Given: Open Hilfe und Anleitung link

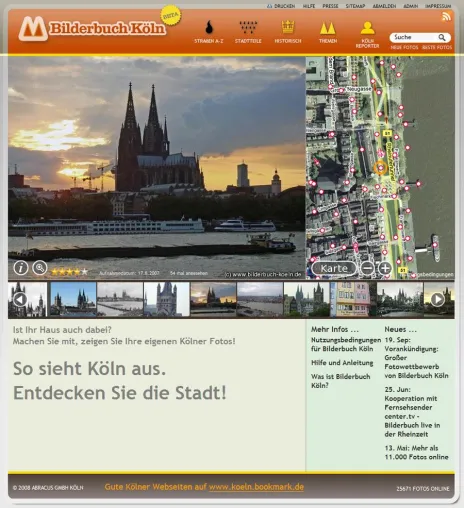Looking at the screenshot, I should [342, 363].
